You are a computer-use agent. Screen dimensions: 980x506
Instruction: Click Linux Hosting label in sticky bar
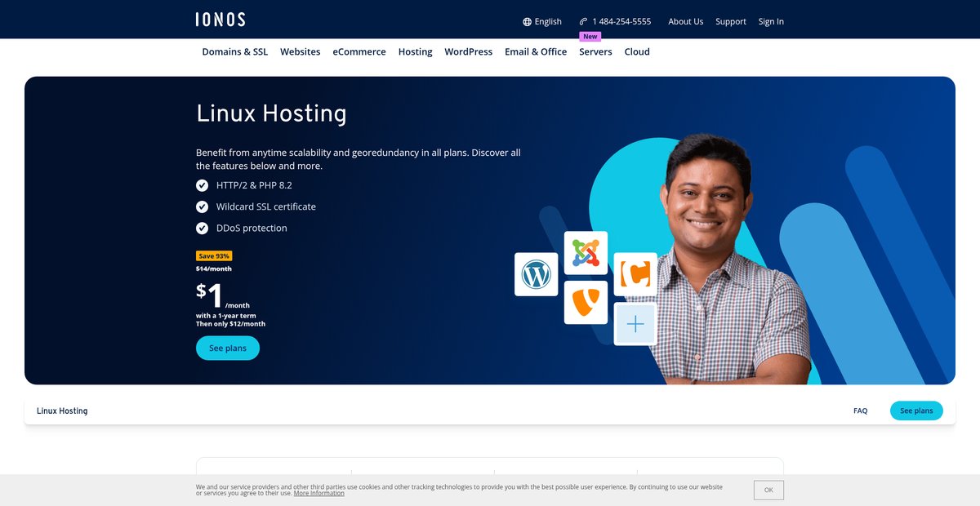62,411
